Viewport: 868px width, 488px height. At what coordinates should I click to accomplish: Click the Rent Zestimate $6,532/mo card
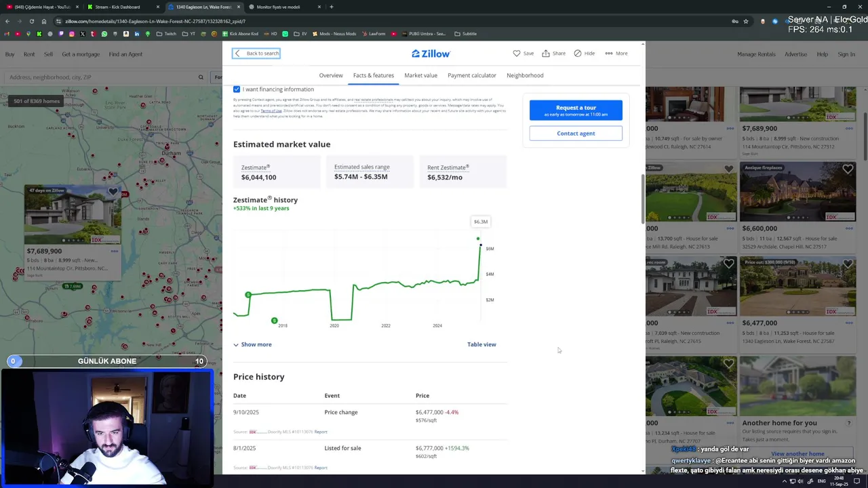pyautogui.click(x=463, y=172)
